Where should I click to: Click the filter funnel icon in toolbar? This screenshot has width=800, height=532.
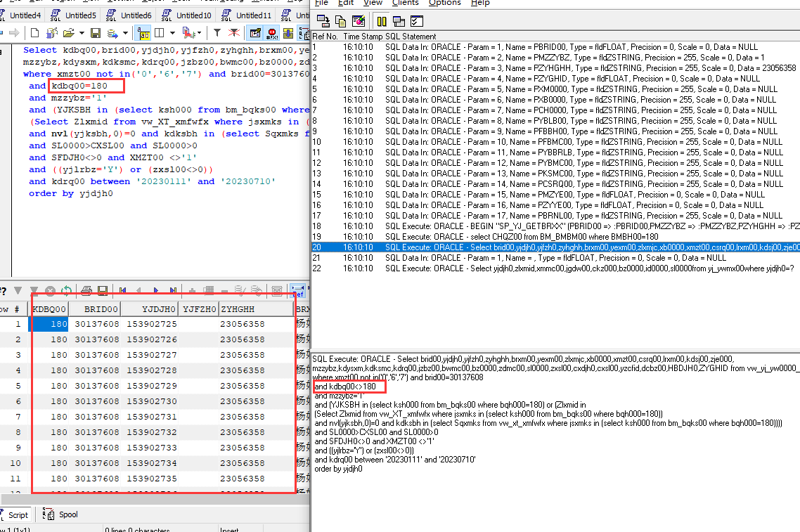click(x=217, y=33)
